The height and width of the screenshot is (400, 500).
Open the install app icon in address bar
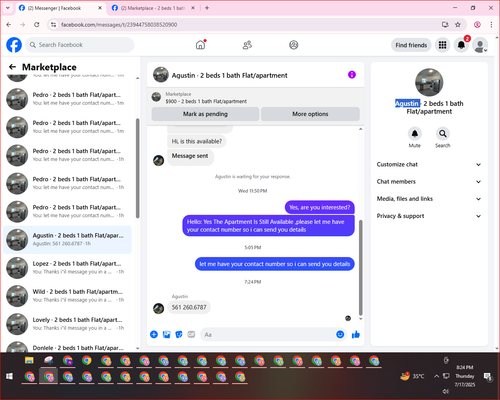tap(445, 24)
